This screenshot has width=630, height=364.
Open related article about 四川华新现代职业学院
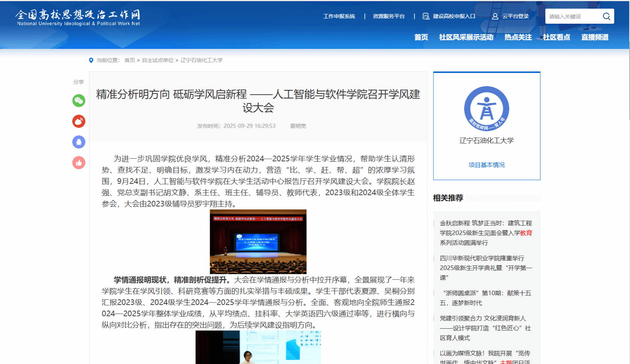pyautogui.click(x=485, y=268)
